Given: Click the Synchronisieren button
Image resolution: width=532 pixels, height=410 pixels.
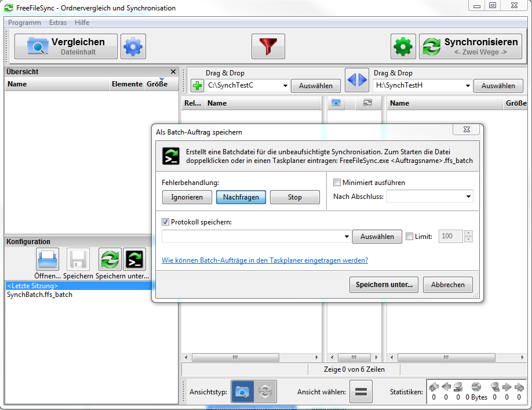Looking at the screenshot, I should (x=470, y=46).
